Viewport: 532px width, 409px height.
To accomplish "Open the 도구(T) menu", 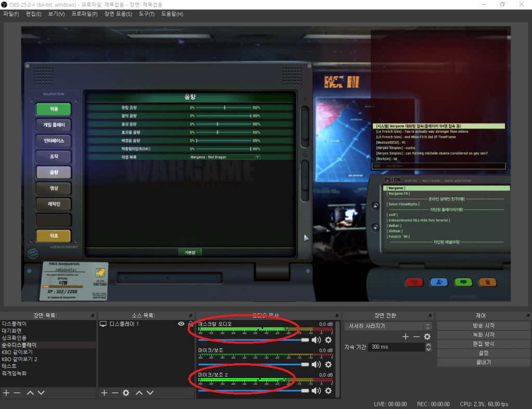I will click(x=147, y=14).
